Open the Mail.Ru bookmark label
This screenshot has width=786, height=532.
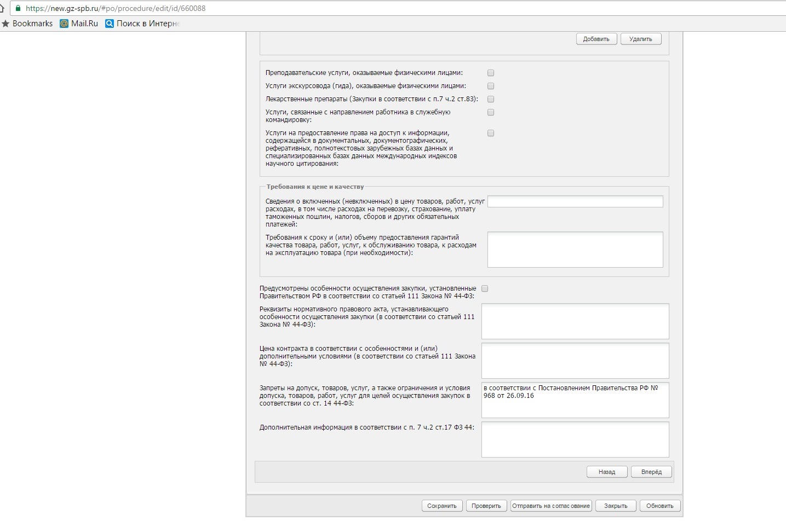pos(84,24)
